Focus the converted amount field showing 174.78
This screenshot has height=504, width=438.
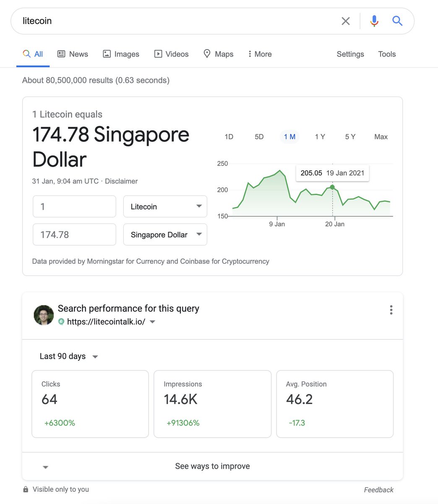coord(74,235)
